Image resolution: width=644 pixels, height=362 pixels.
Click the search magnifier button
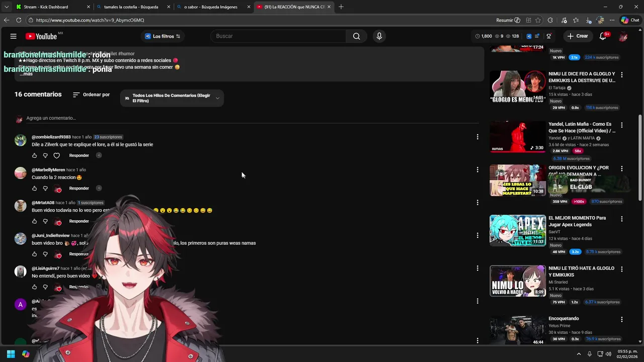[x=356, y=36]
